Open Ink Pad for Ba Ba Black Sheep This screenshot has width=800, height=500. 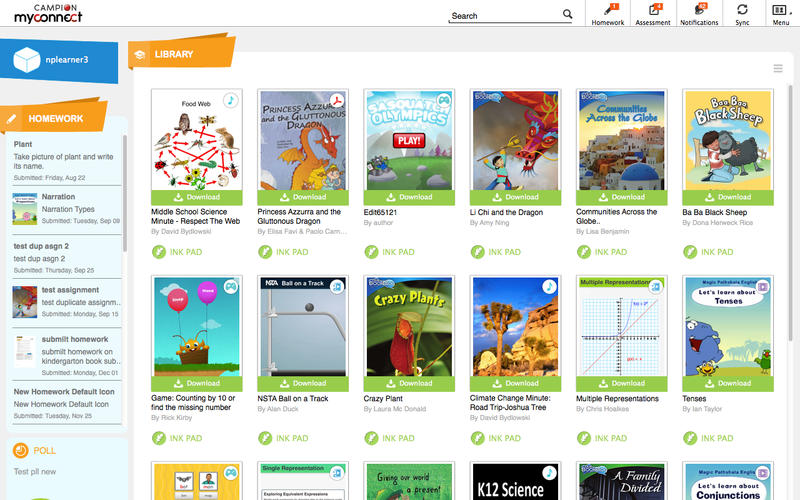(x=709, y=252)
